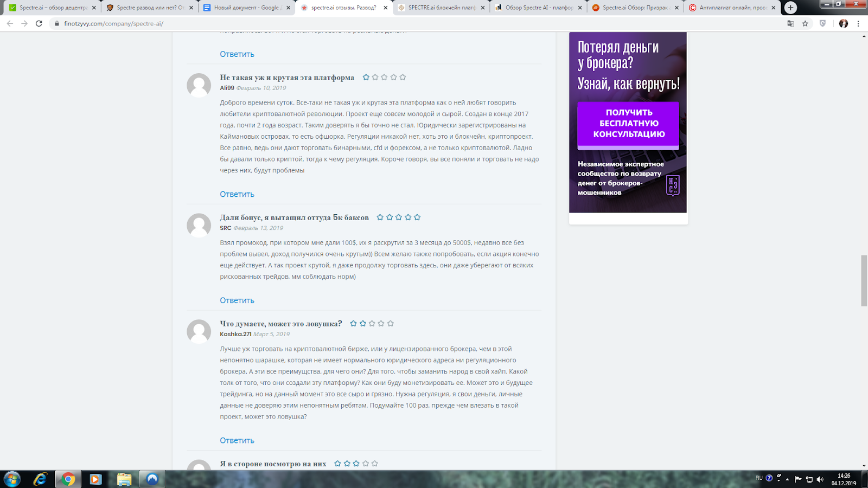Click the scrollbar down arrow
This screenshot has height=488, width=868.
point(864,466)
